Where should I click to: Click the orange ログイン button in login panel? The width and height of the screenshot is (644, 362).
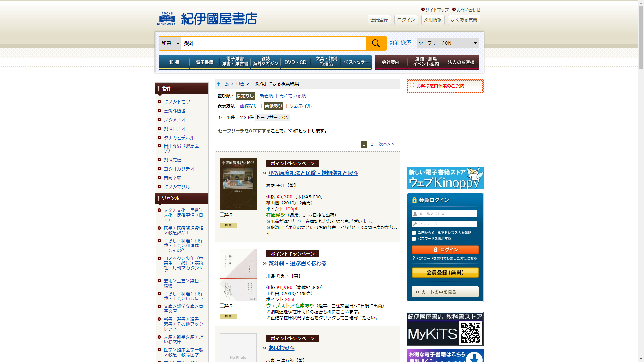[x=445, y=250]
